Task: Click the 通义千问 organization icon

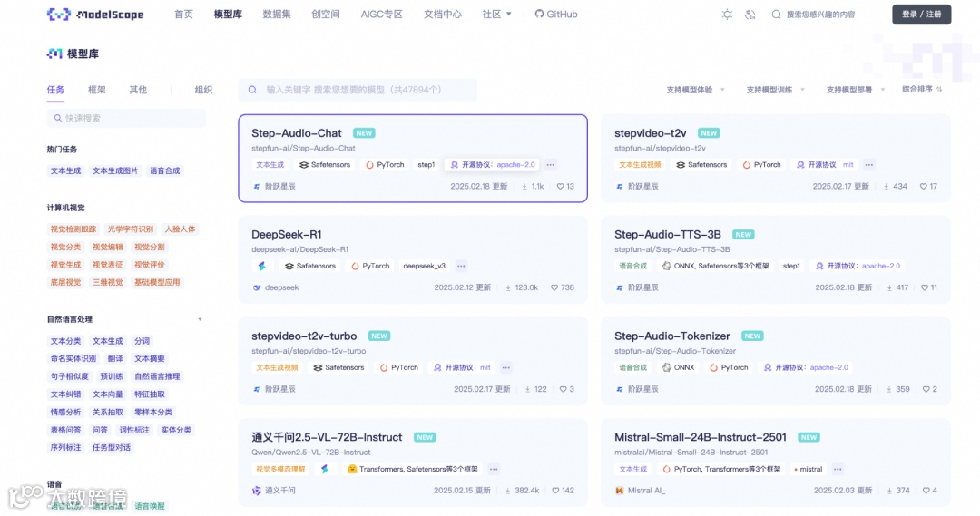Action: pyautogui.click(x=256, y=491)
